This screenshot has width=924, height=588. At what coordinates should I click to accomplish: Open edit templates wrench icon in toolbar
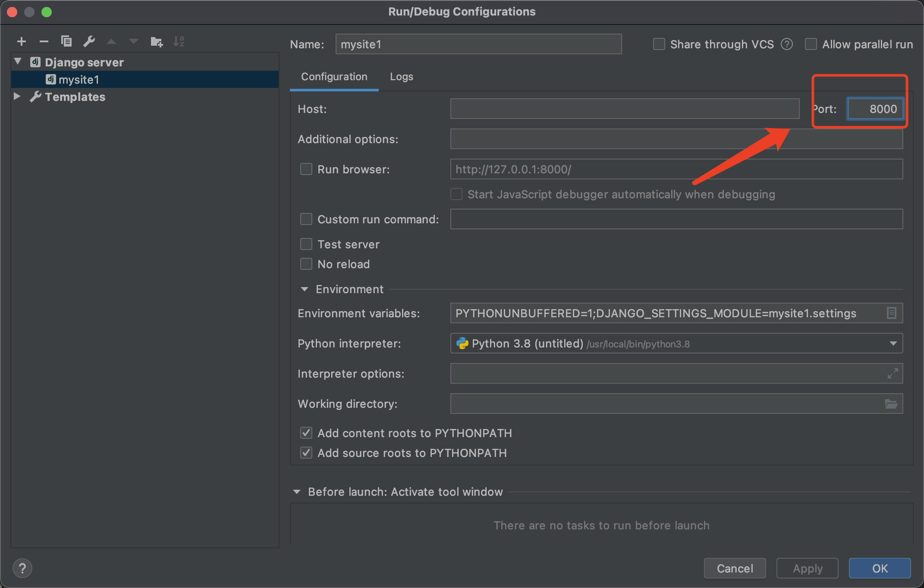pos(89,41)
